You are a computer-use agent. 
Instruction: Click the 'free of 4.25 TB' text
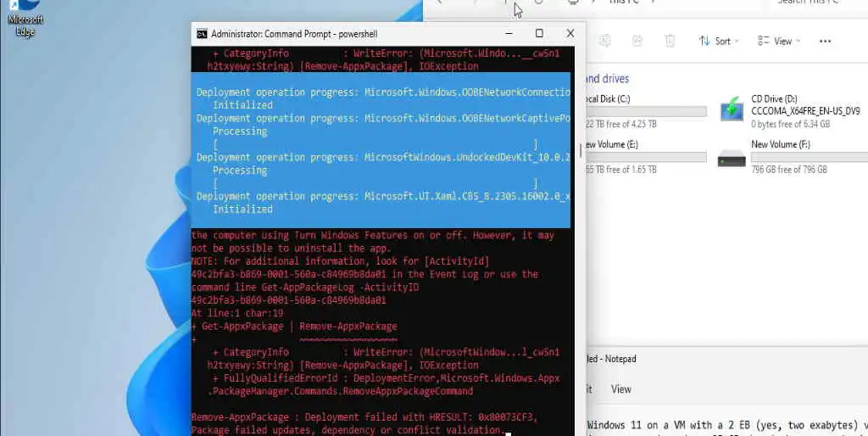click(630, 124)
